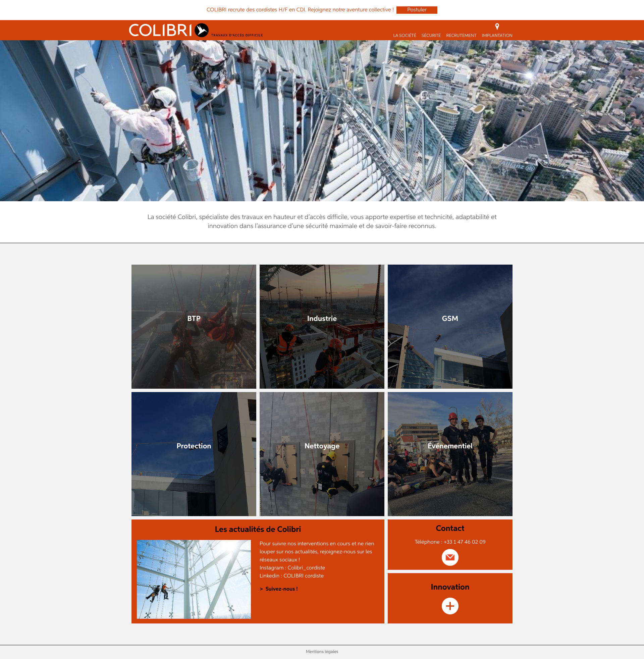Image resolution: width=644 pixels, height=659 pixels.
Task: Click the Instagram : Colibri_cordiste text
Action: point(292,568)
